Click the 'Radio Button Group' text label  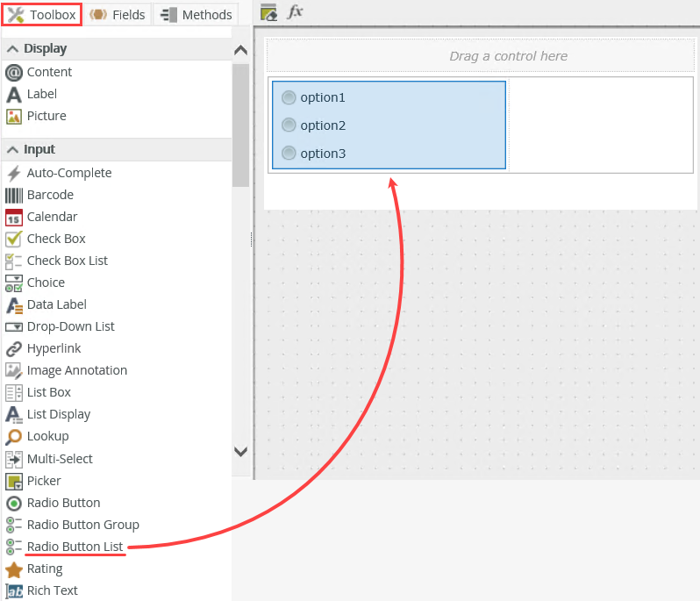pyautogui.click(x=83, y=525)
